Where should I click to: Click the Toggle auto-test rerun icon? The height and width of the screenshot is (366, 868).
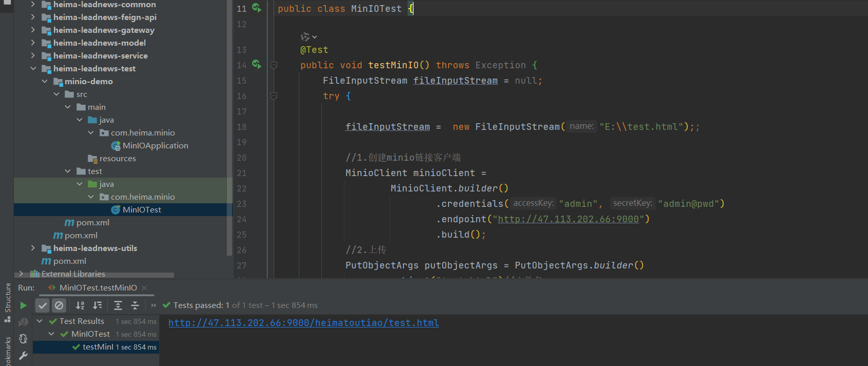pyautogui.click(x=23, y=339)
